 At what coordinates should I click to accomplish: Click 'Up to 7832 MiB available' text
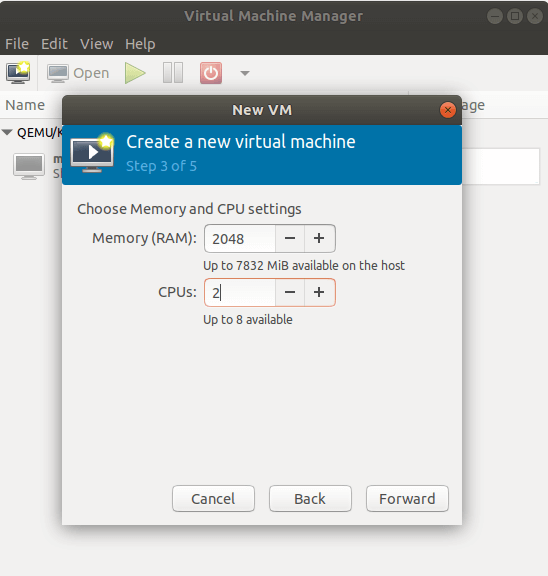point(304,266)
